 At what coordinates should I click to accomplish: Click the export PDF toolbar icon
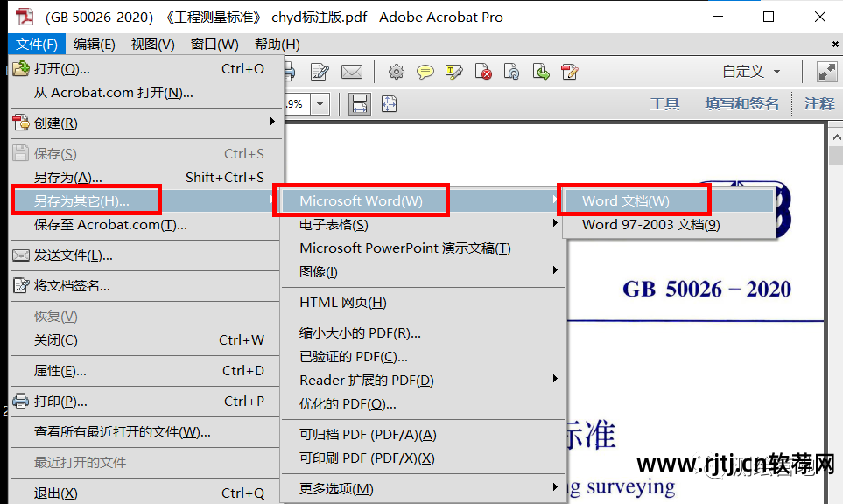click(x=541, y=72)
